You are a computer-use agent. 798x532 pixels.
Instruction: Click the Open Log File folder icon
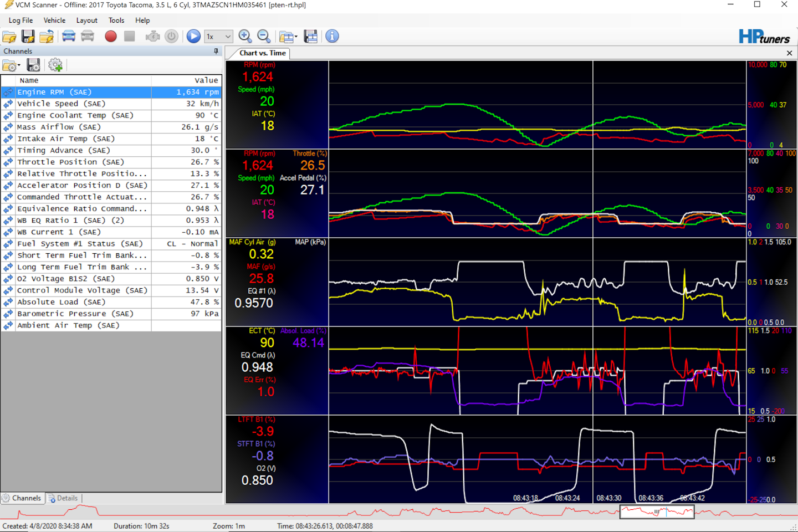tap(9, 37)
